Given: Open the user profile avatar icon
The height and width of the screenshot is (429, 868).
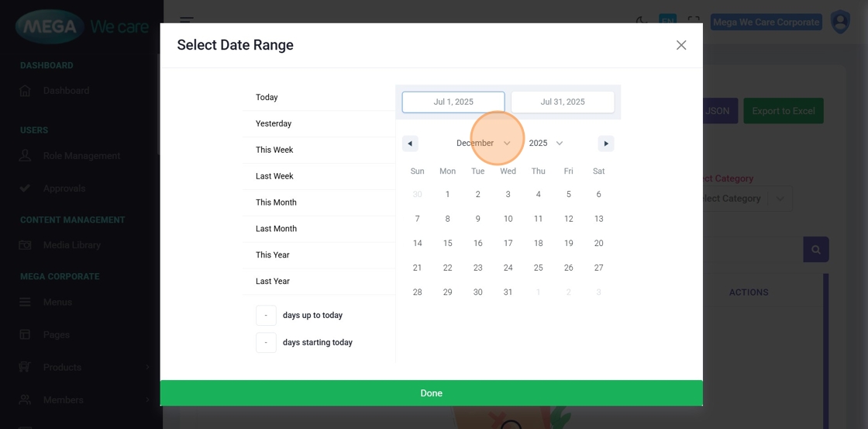Looking at the screenshot, I should [x=840, y=22].
